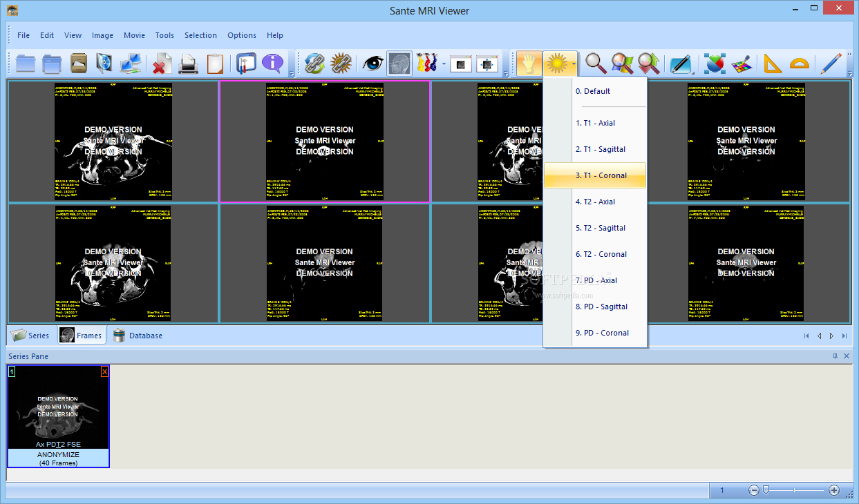859x504 pixels.
Task: Click the network computers icon
Action: tap(131, 64)
